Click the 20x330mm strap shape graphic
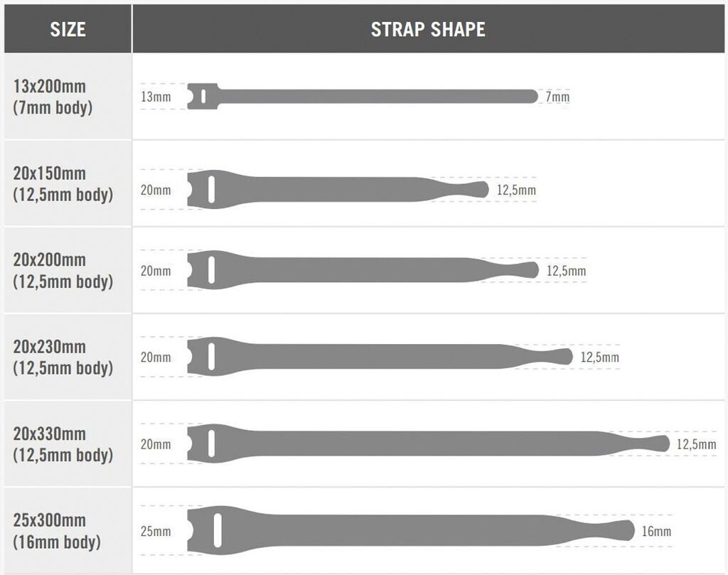Viewport: 728px width, 575px height. point(427,444)
